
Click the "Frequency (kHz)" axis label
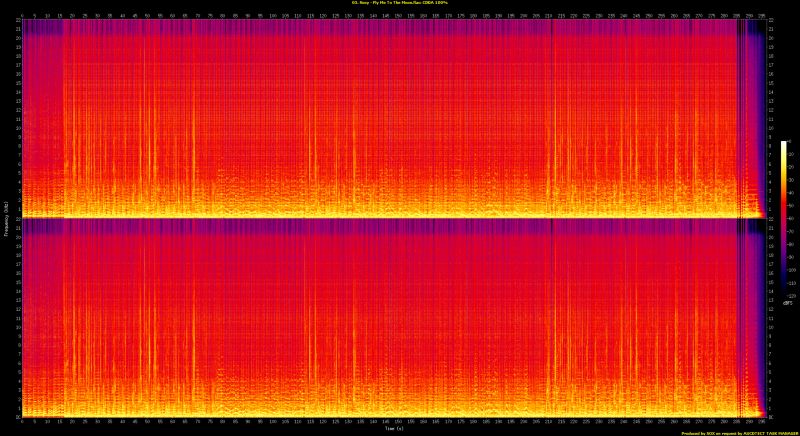[6, 218]
